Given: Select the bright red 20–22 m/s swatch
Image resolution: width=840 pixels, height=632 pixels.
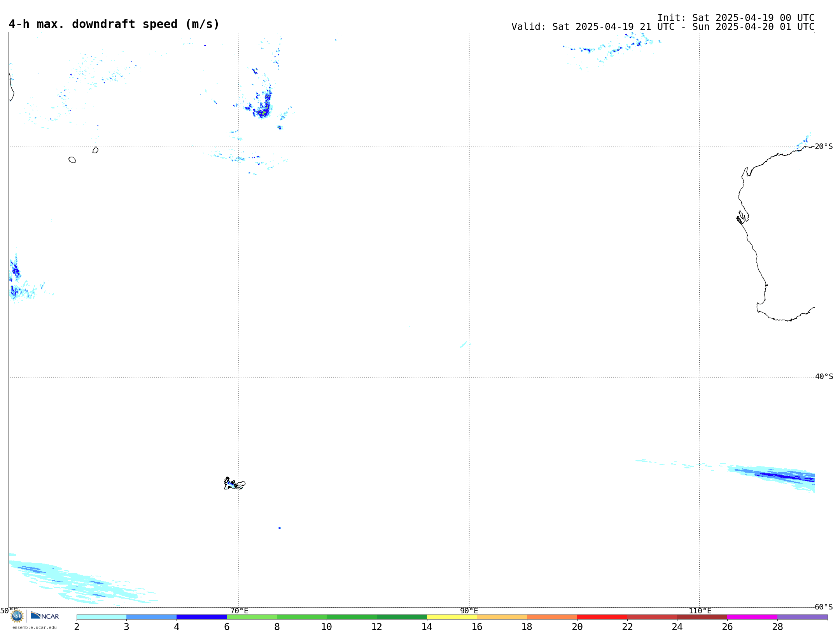Looking at the screenshot, I should pyautogui.click(x=602, y=617).
